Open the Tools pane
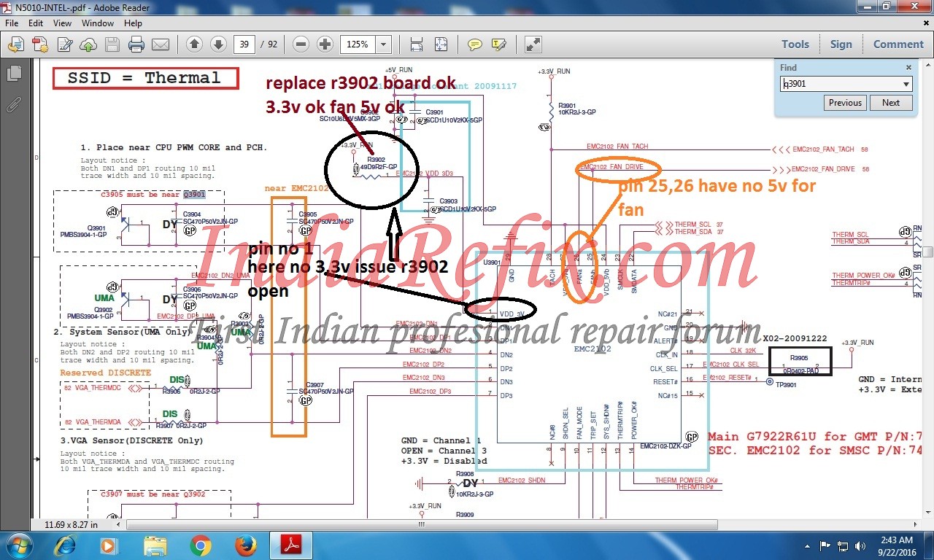Viewport: 934px width, 560px height. click(795, 44)
